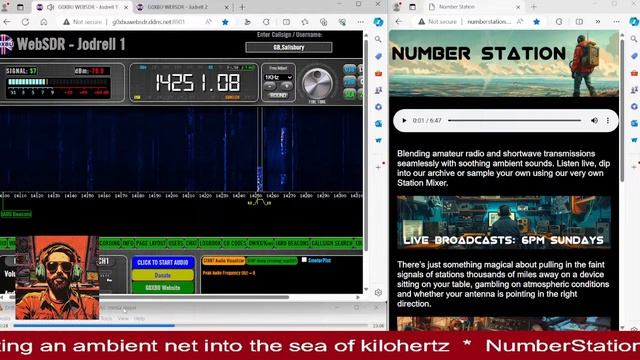Open Edge sidebar settings gear in WebSDR window
Viewport: 640px width, 360px height.
pos(378,292)
